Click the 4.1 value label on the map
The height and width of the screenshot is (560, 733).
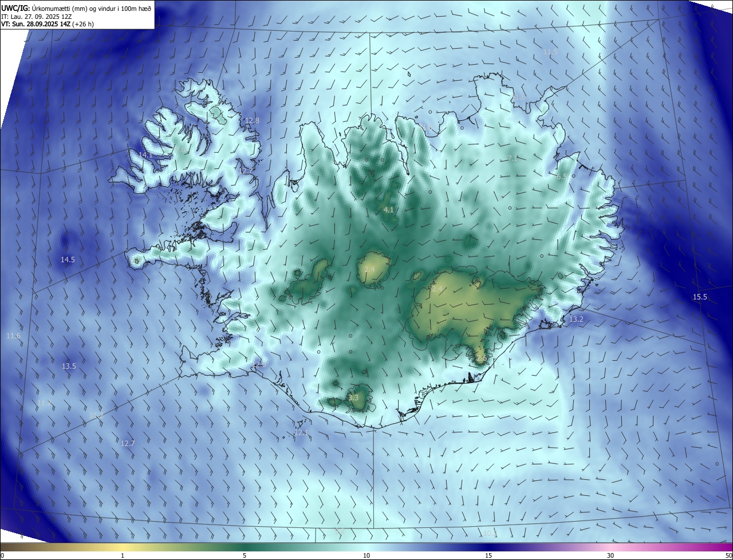388,210
